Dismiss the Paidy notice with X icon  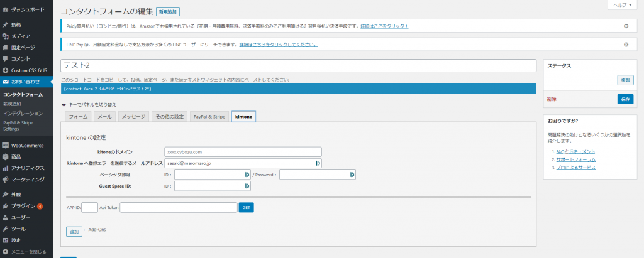[x=626, y=26]
